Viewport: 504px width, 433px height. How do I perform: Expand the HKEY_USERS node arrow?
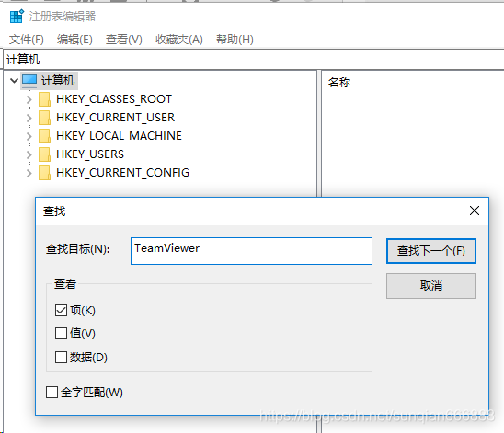(x=29, y=154)
